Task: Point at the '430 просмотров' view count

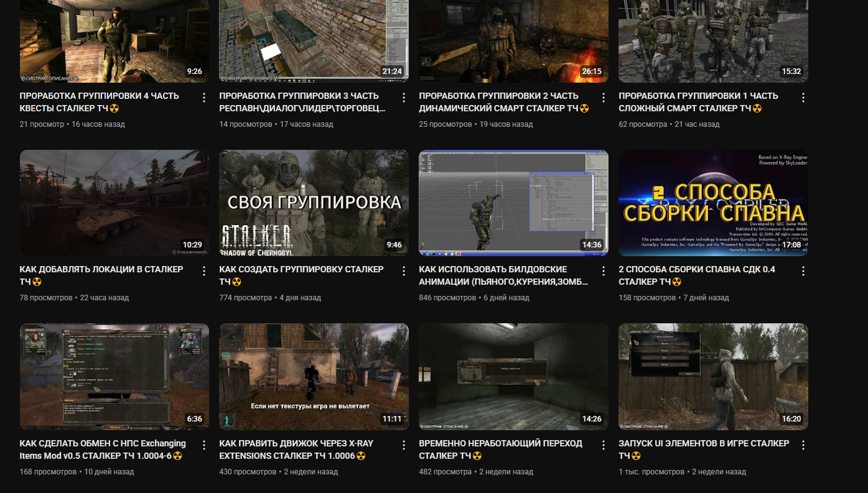Action: pos(248,472)
